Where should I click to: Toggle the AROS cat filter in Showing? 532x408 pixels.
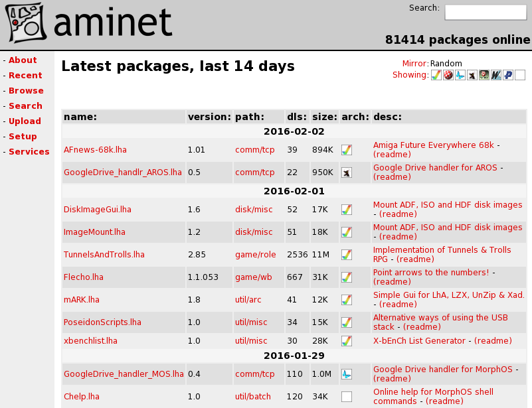472,75
